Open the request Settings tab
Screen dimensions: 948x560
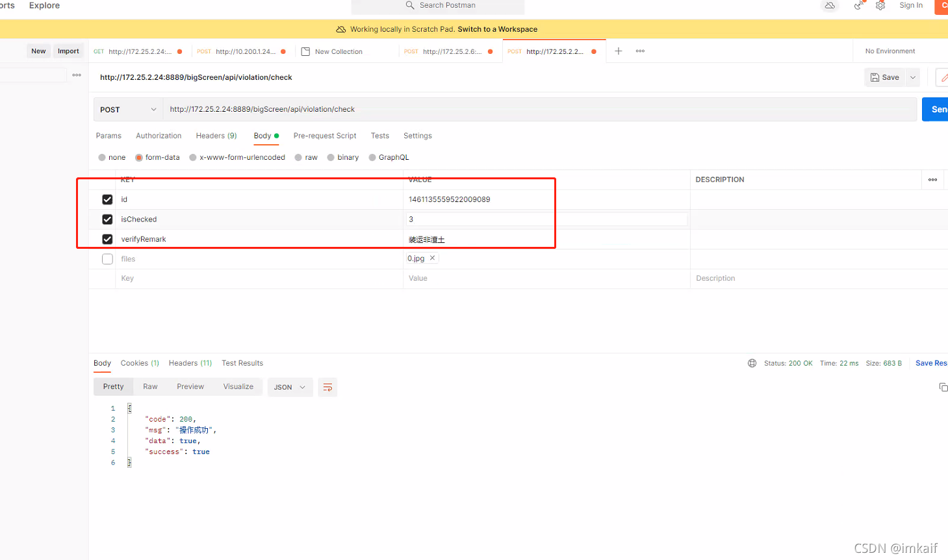pos(418,136)
